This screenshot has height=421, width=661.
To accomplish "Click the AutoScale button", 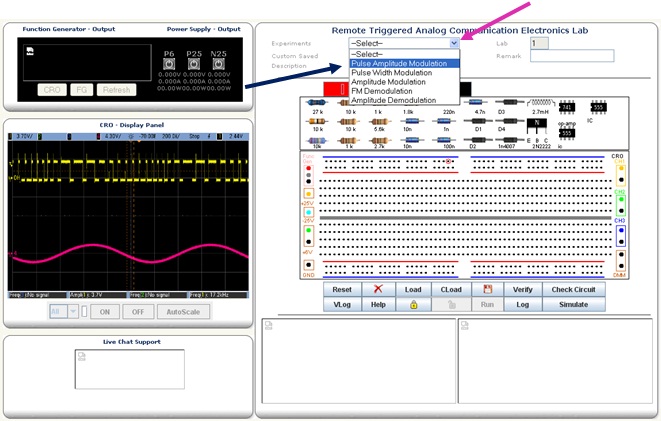I will pos(183,312).
